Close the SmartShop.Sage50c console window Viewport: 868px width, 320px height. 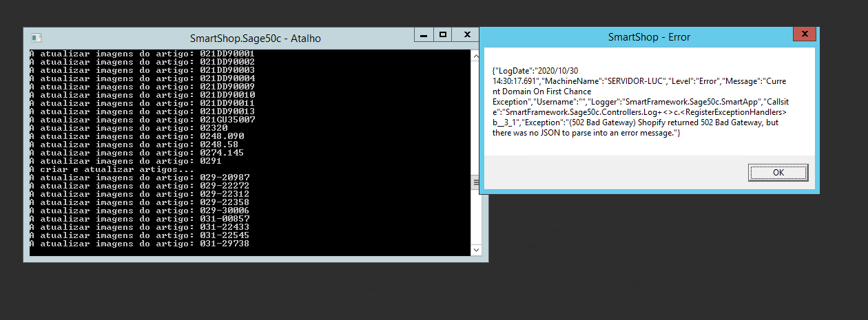coord(466,34)
